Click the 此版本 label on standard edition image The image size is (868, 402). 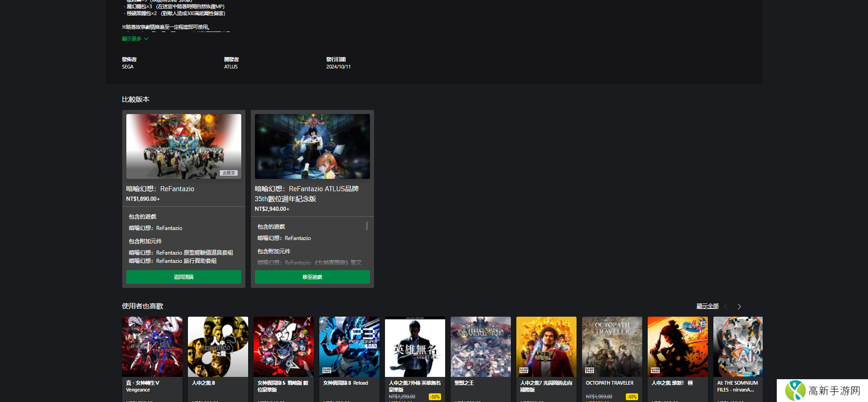coord(229,173)
